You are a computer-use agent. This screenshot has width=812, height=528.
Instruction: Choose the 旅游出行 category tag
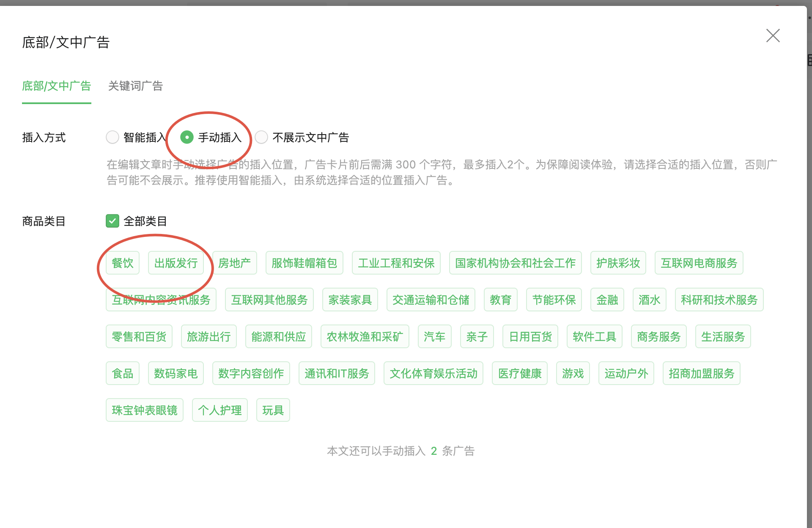coord(209,336)
